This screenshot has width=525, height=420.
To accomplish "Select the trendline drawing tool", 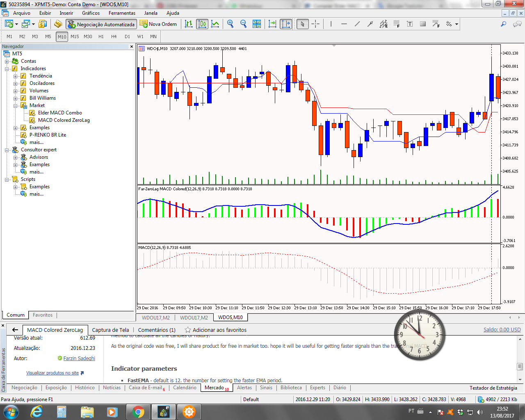I will coord(357,24).
